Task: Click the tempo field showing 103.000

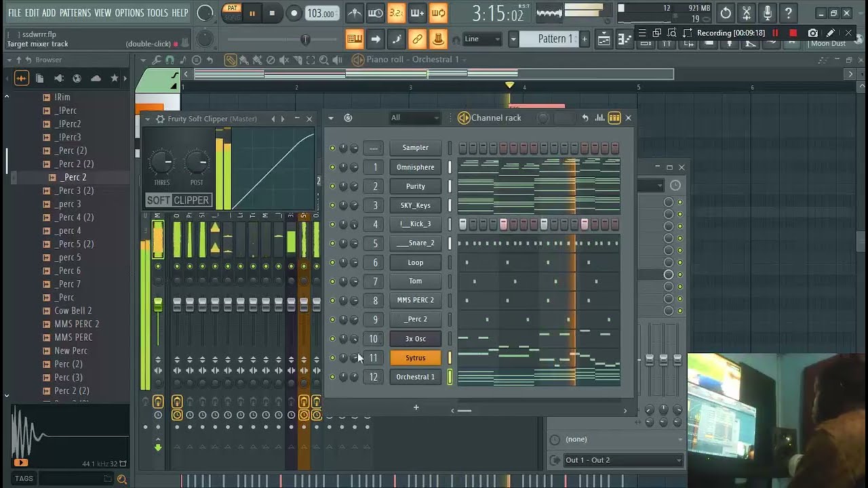Action: click(x=321, y=14)
